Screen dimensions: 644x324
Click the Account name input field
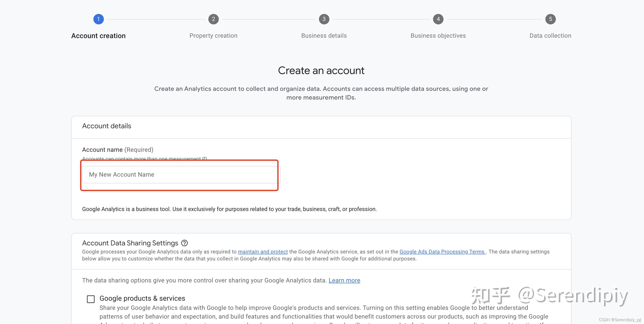[181, 174]
